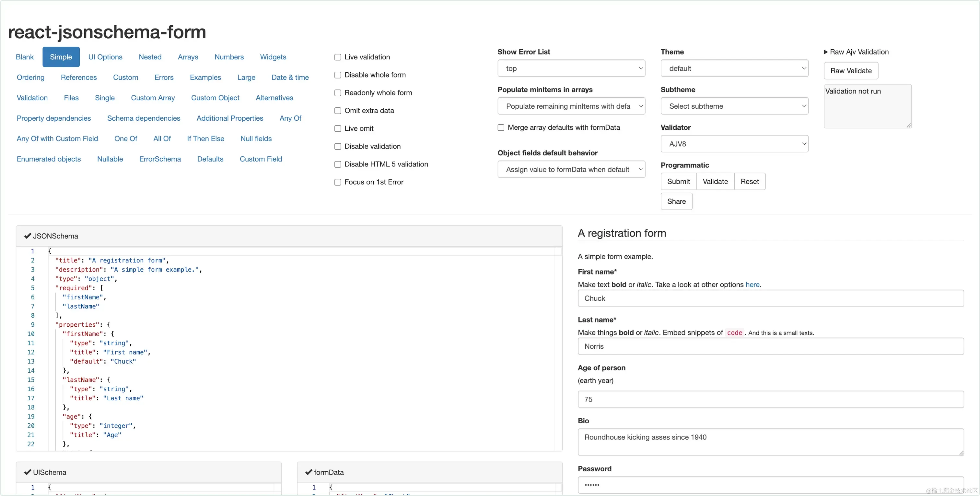The image size is (980, 496).
Task: Click the Raw Validate button
Action: coord(851,71)
